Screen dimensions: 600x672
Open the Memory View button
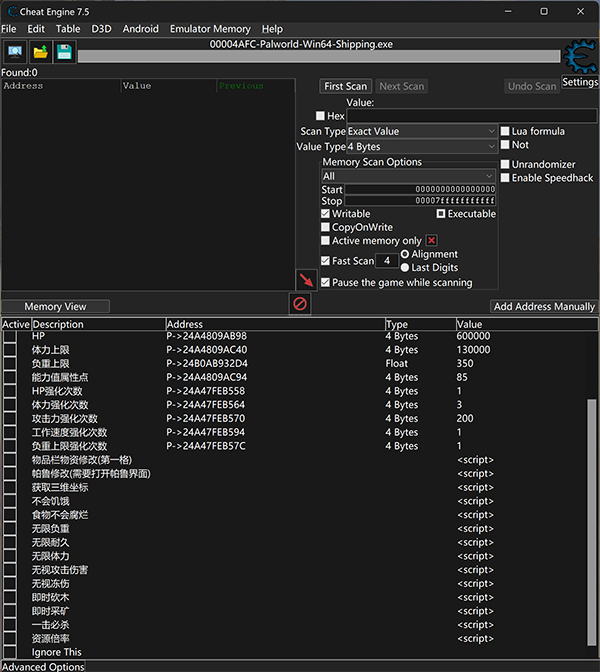point(55,306)
